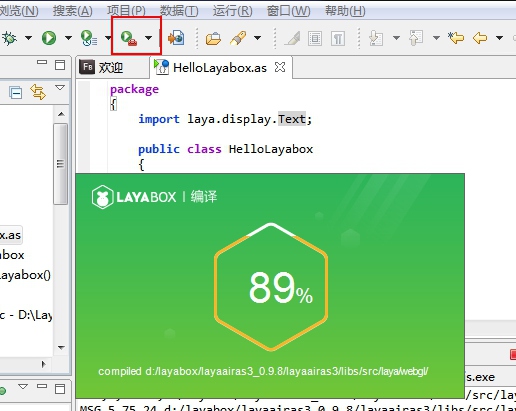The width and height of the screenshot is (516, 411).
Task: Open the Next Annotation dropdown arrow
Action: coord(396,38)
